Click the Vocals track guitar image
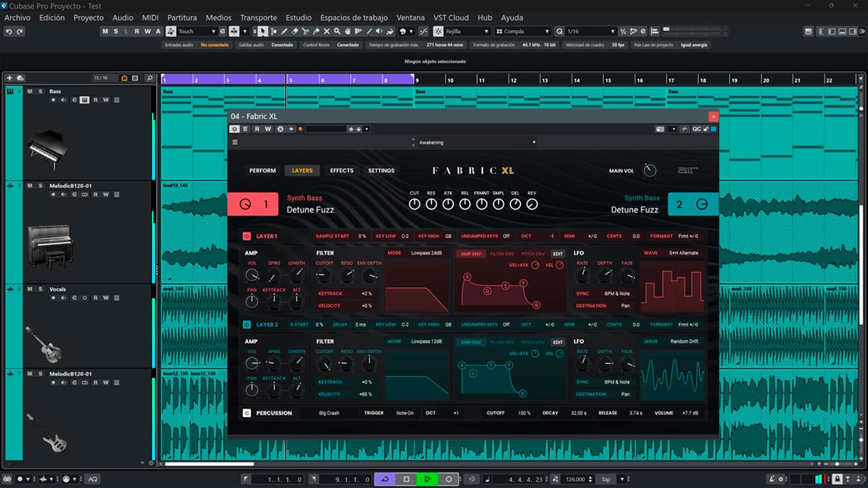This screenshot has width=868, height=488. [44, 344]
